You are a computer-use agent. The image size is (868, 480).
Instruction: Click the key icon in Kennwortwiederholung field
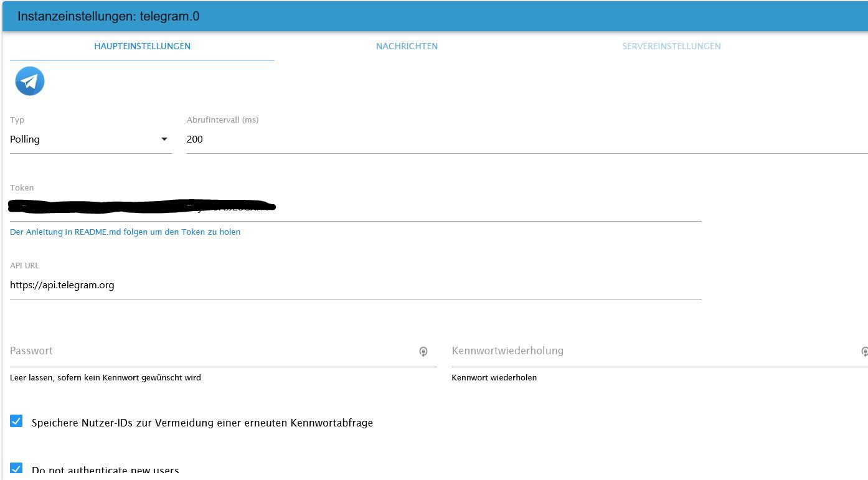pos(864,352)
